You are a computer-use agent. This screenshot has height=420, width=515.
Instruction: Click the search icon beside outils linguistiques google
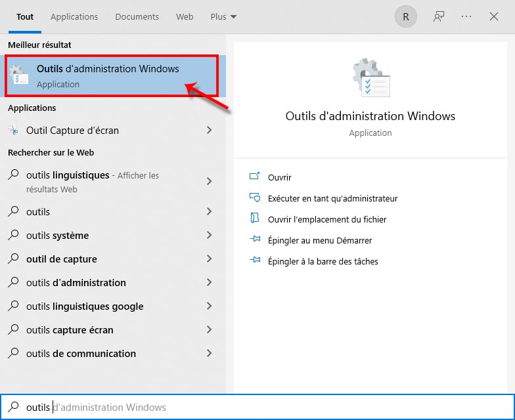click(x=13, y=306)
